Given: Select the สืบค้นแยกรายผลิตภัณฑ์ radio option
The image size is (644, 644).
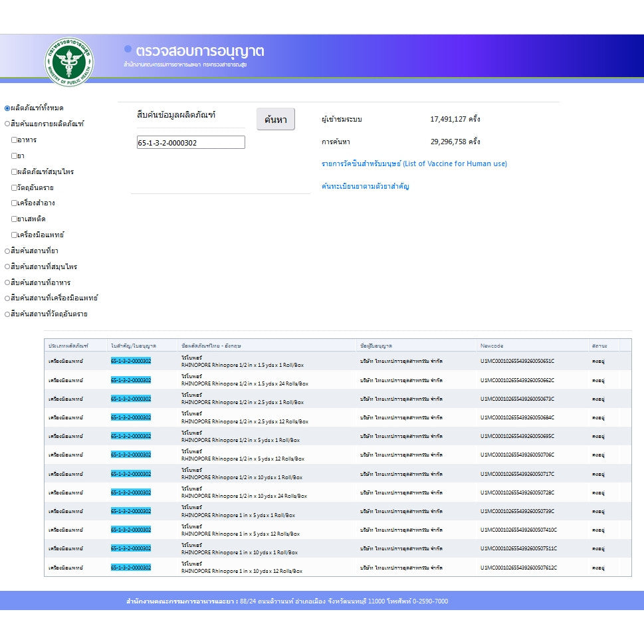Looking at the screenshot, I should [7, 124].
